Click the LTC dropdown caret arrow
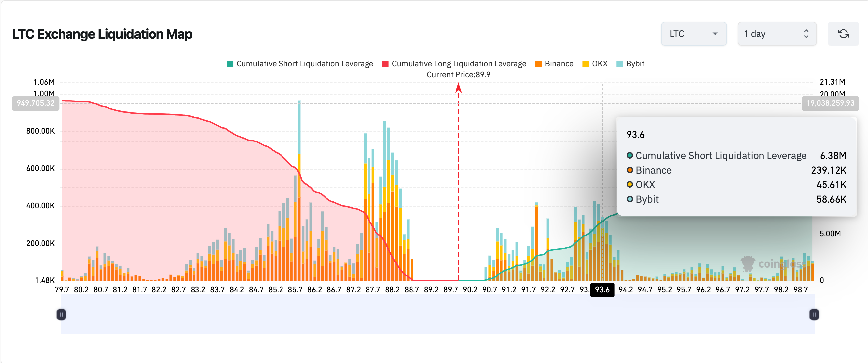The height and width of the screenshot is (363, 868). (x=715, y=34)
